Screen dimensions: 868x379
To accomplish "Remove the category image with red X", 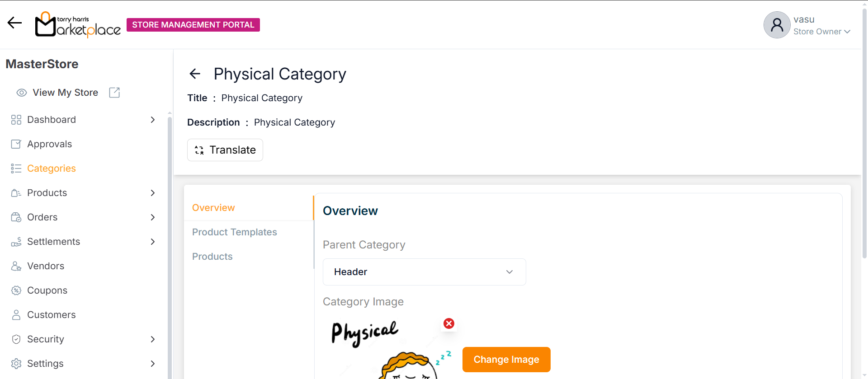I will click(449, 323).
